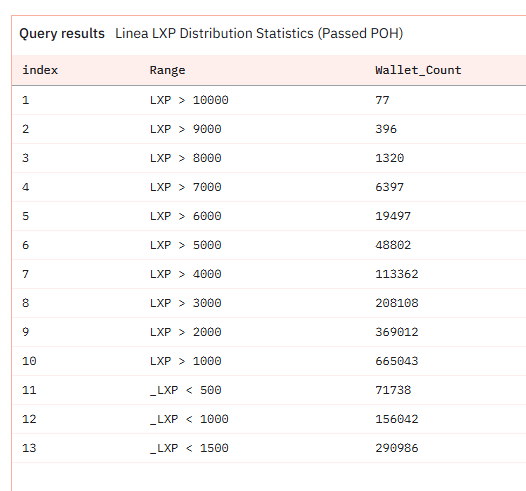Click index cell of the LXP > 10000 row

25,100
